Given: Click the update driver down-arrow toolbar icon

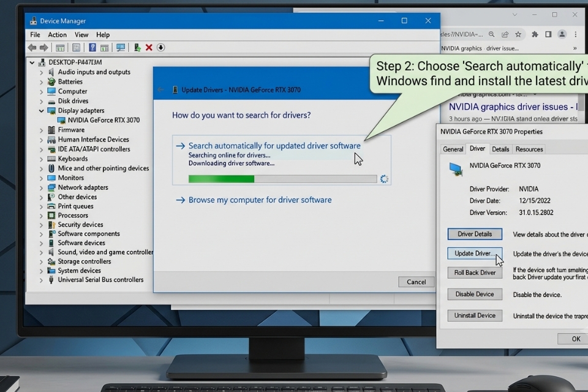Looking at the screenshot, I should coord(160,48).
